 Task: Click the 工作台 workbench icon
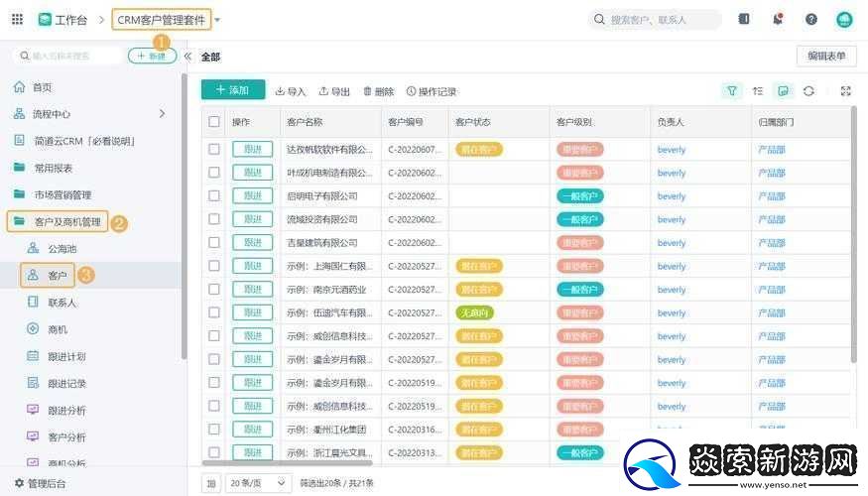coord(45,20)
